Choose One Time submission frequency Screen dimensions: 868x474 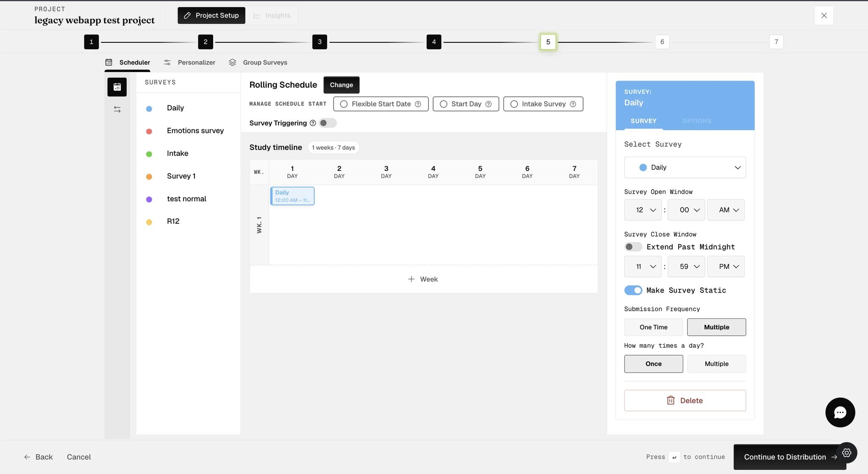[x=654, y=327]
